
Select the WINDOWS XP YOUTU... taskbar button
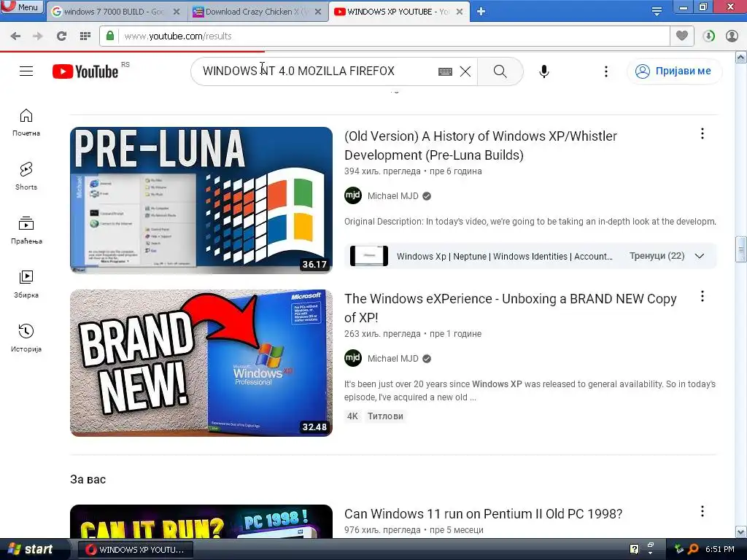[135, 550]
